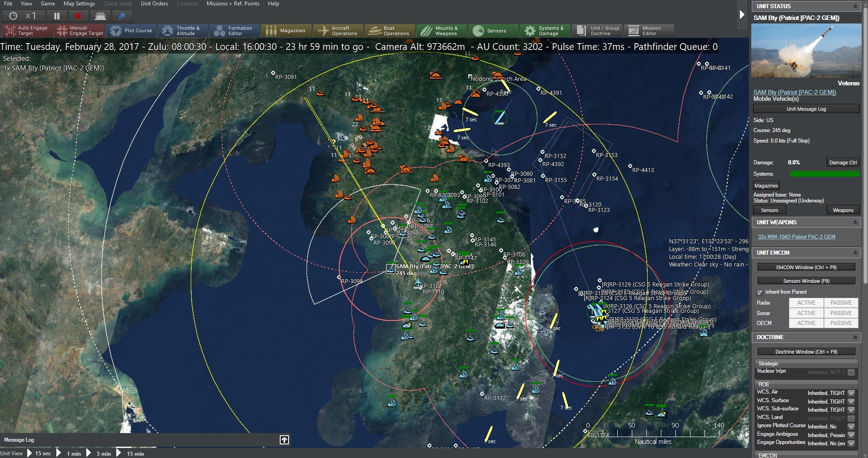Viewport: 868px width, 458px height.
Task: Set Sonar to ACTIVE
Action: 807,313
